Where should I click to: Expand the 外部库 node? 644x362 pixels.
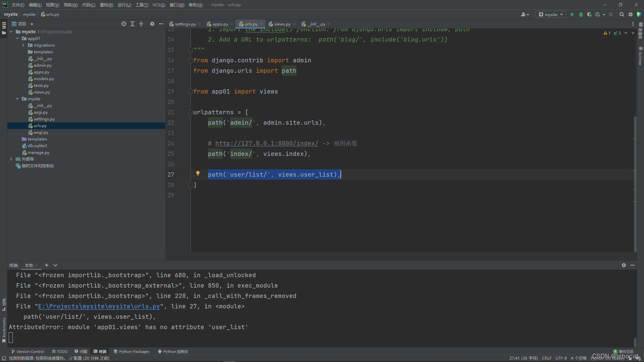click(11, 159)
